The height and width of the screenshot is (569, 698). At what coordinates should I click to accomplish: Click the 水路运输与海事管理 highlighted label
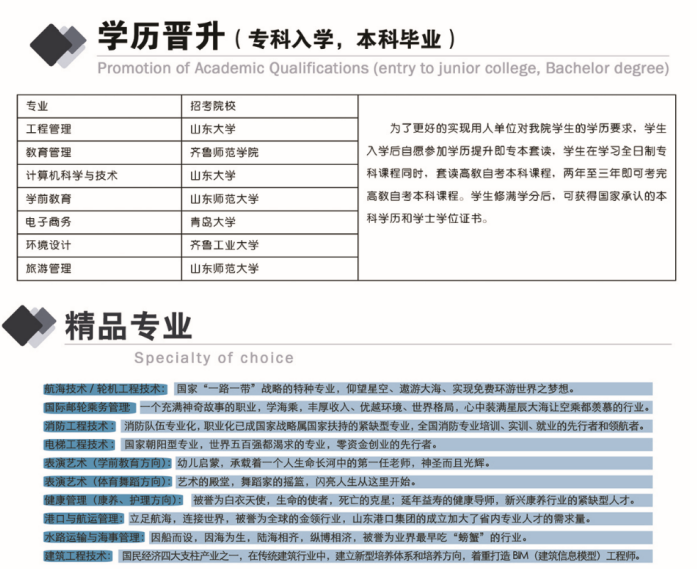click(x=94, y=537)
